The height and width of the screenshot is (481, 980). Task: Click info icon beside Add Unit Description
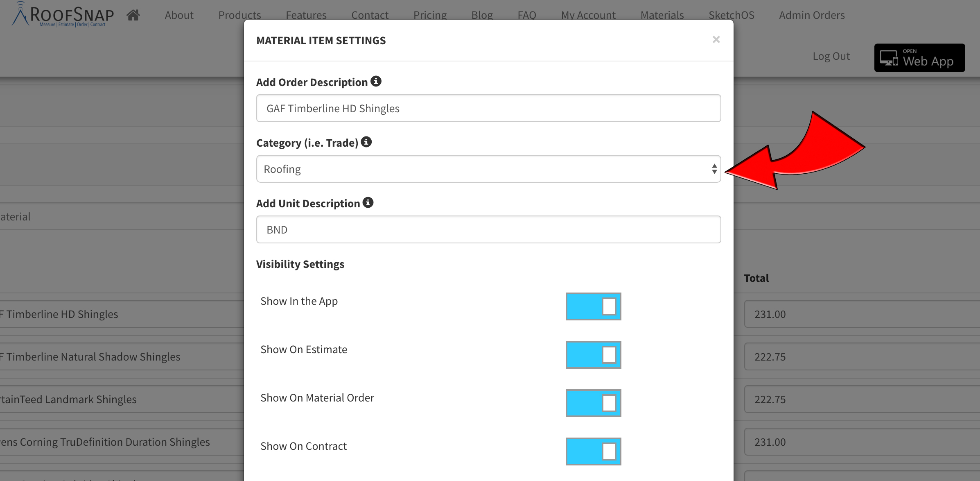pos(368,202)
